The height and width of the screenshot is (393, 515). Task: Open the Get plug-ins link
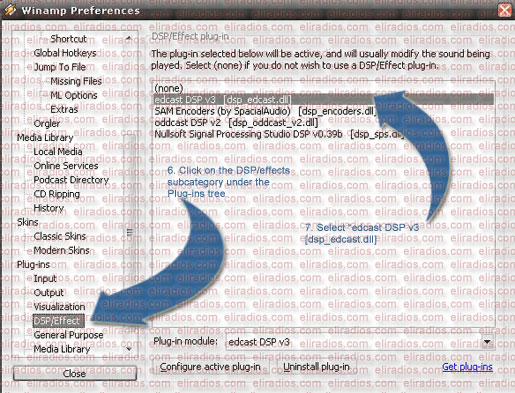coord(467,367)
